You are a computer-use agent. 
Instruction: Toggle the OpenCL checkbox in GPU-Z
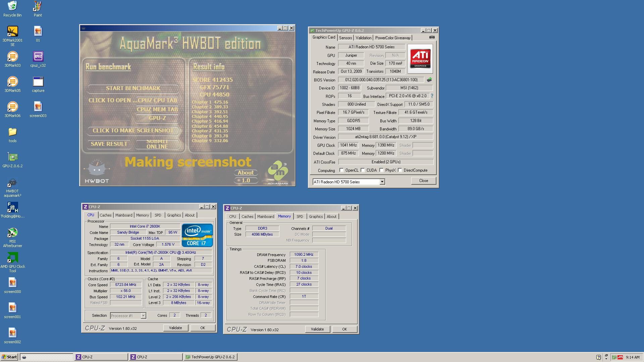click(x=341, y=170)
